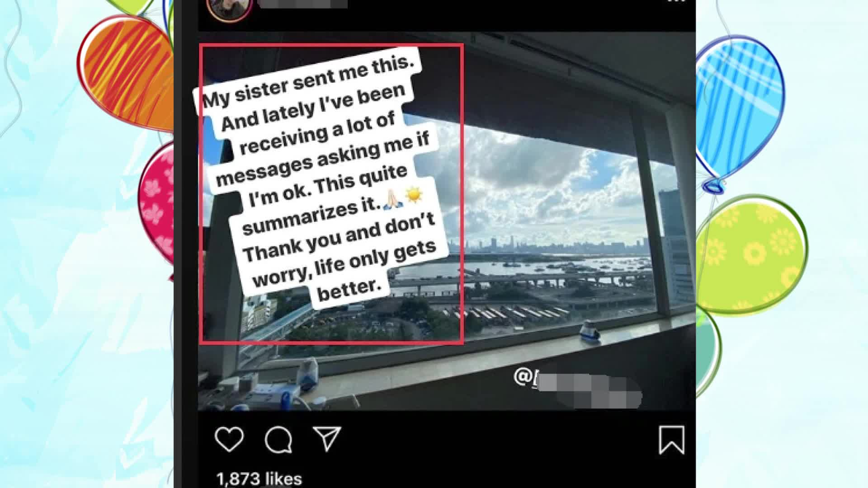Click the sun emoji in the caption
The image size is (868, 488).
(x=414, y=195)
